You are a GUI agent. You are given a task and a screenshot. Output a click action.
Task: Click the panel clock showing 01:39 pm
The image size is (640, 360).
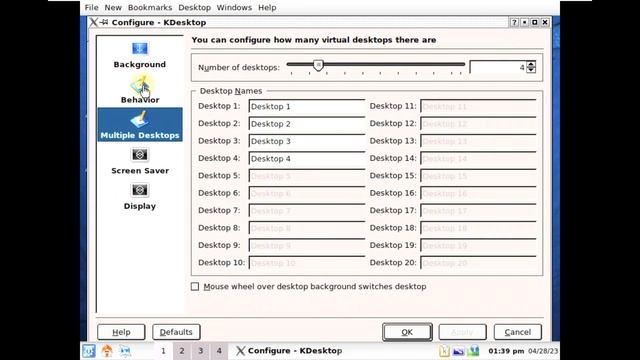coord(506,351)
